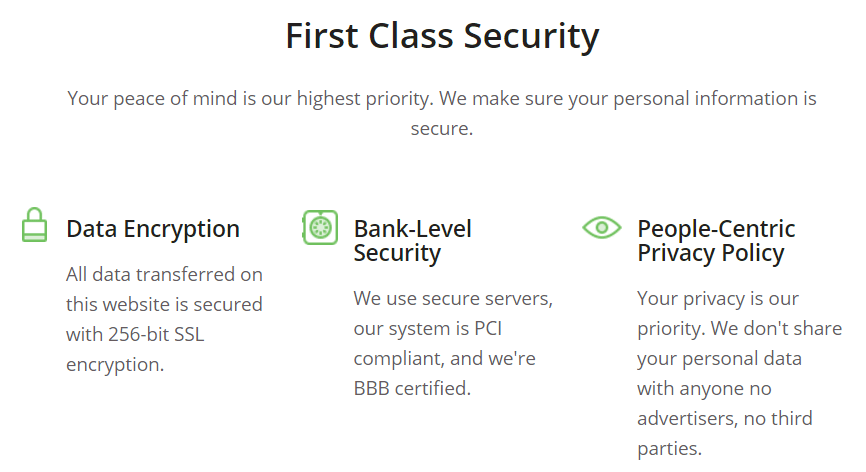
Task: Click the 'We use secure servers,' line
Action: pos(453,299)
